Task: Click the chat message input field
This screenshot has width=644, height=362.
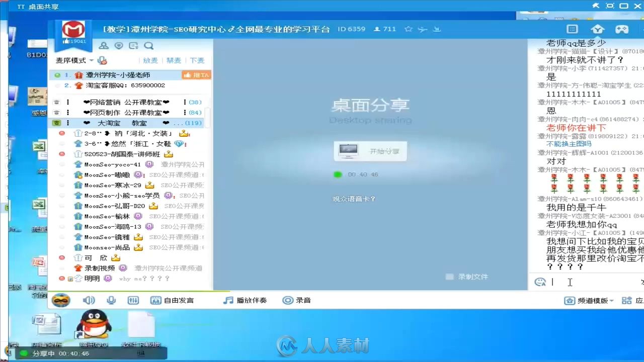Action: pos(594,282)
